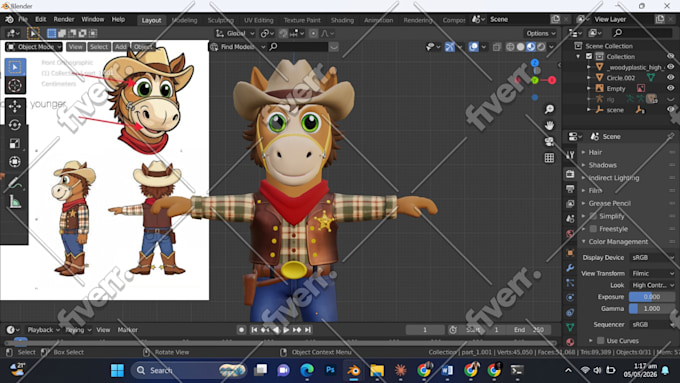Open the Display Device dropdown
Viewport: 680px width, 383px height.
point(652,257)
